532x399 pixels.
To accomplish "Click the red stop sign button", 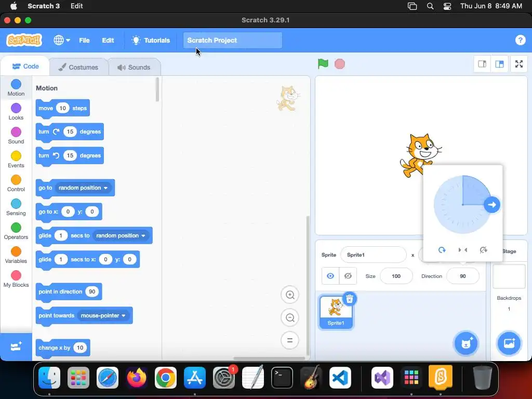I will click(x=340, y=64).
